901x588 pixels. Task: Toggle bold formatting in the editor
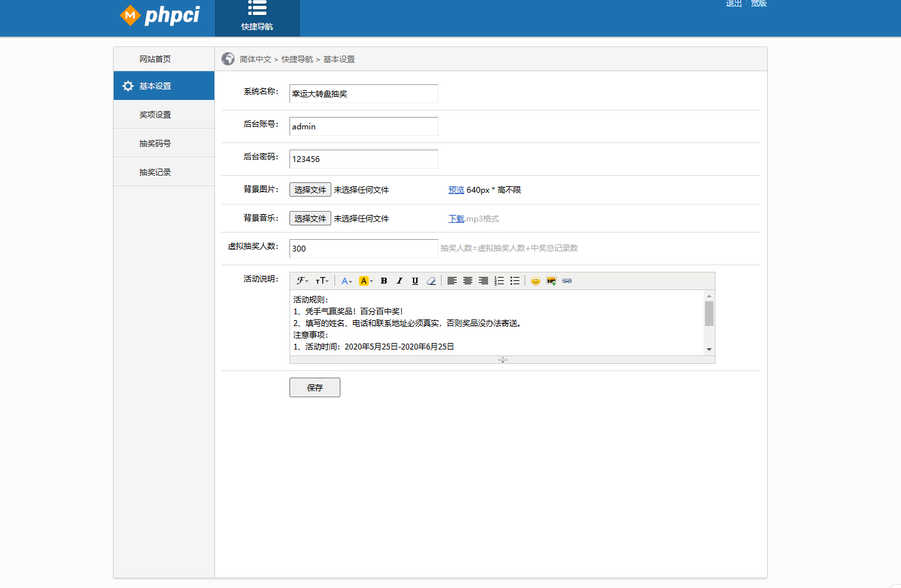(384, 280)
